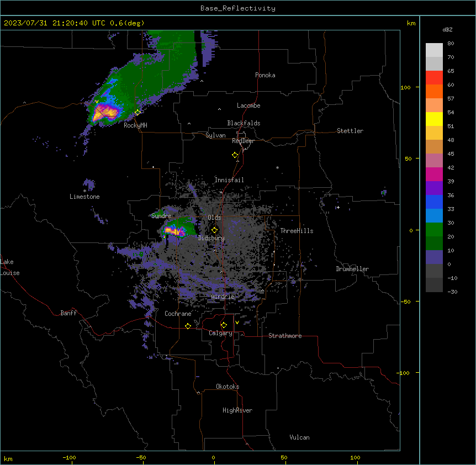Click the magenta 42 dBZ legend swatch
The image size is (476, 465).
tap(434, 174)
